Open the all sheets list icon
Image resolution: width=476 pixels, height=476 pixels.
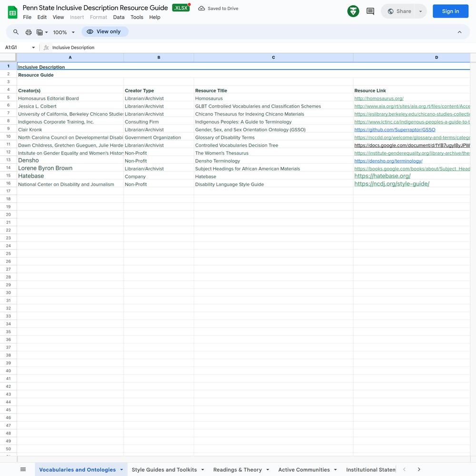[23, 469]
